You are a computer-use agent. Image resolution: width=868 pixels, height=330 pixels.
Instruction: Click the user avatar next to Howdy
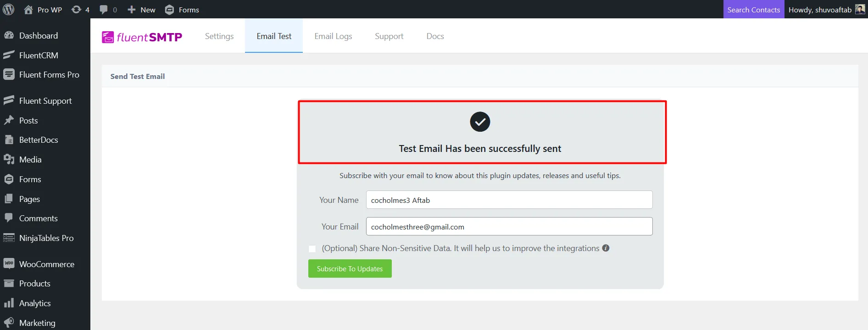(x=860, y=9)
